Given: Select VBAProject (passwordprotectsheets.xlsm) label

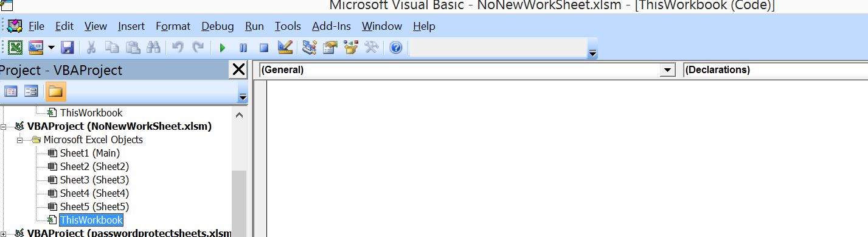Looking at the screenshot, I should (129, 233).
